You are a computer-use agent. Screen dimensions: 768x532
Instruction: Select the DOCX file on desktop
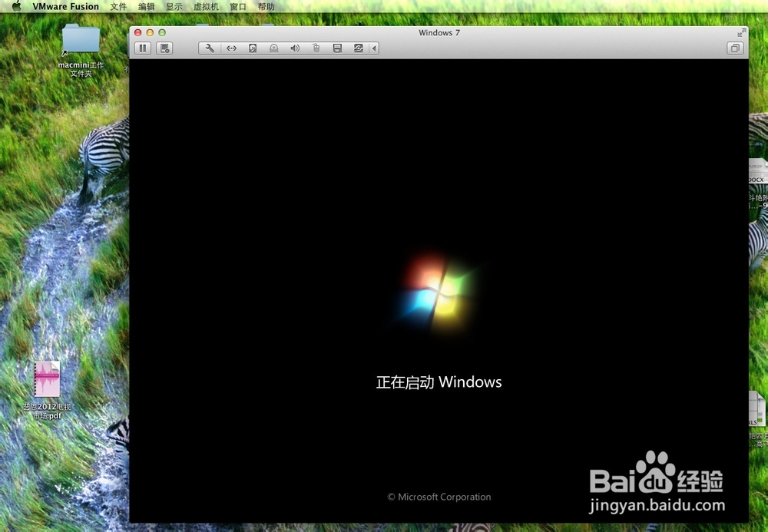coord(758,183)
